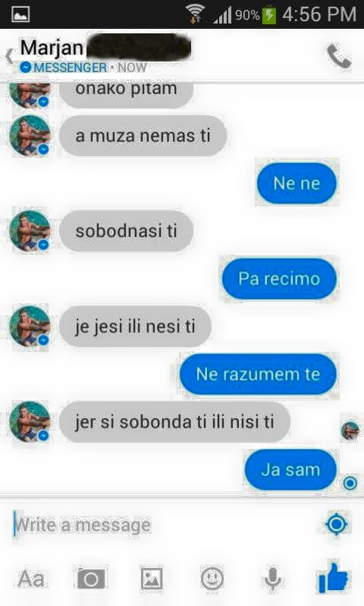Tap the microphone voice message icon
Viewport: 364px width, 606px height.
click(x=272, y=579)
